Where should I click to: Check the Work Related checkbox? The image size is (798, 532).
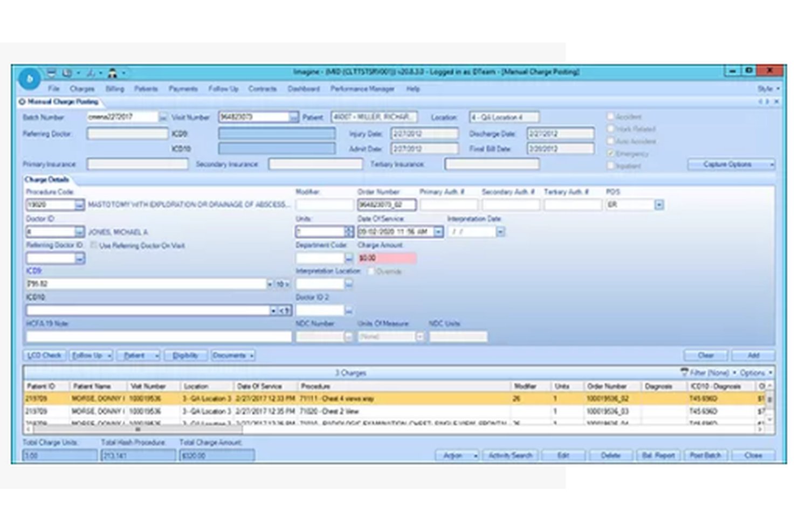(x=610, y=129)
